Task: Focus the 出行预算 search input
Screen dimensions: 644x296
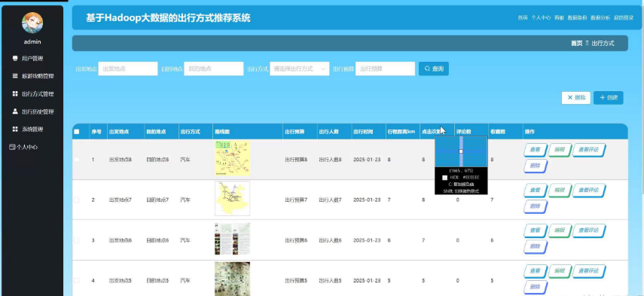Action: coord(385,69)
